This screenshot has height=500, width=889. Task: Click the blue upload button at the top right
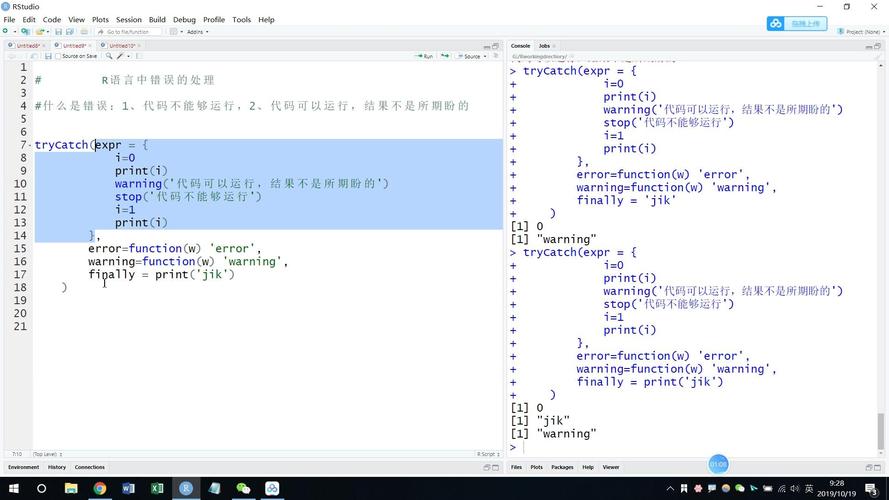[797, 23]
